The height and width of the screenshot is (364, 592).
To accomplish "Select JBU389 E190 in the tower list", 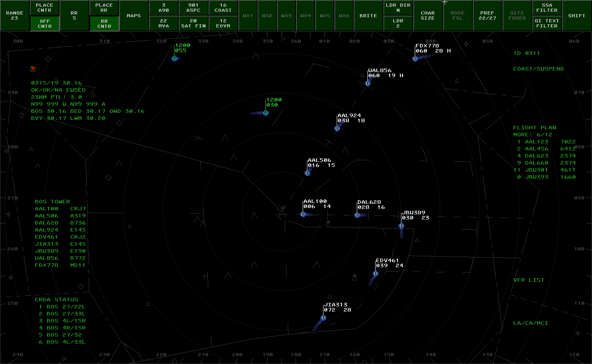I will click(x=60, y=251).
